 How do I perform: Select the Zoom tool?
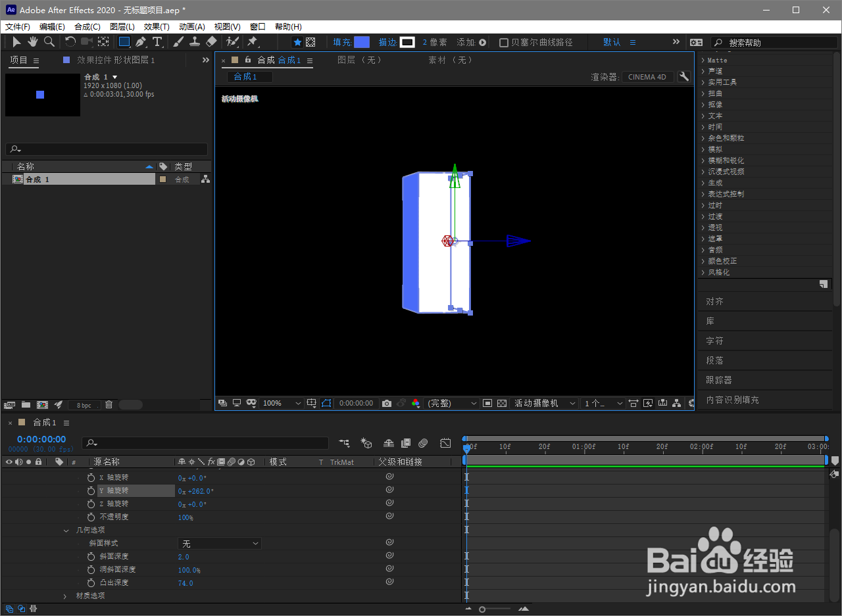(x=49, y=41)
